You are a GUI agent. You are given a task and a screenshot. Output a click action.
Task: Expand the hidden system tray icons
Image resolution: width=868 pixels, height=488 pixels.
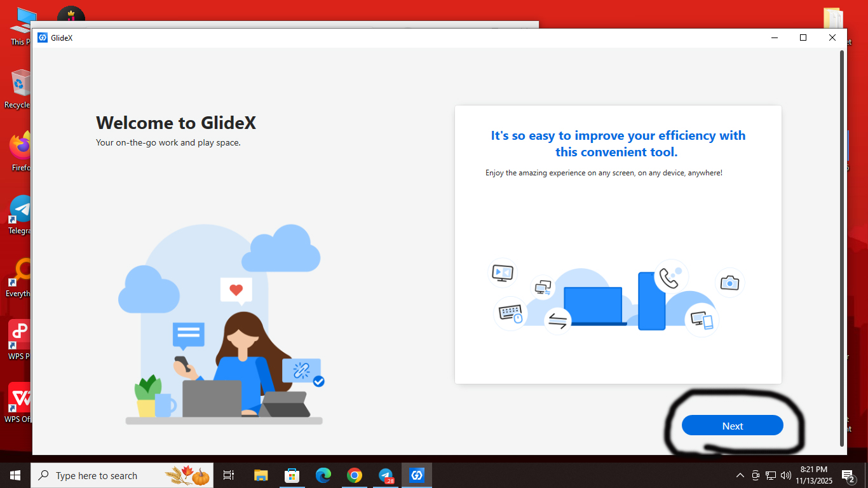tap(740, 475)
